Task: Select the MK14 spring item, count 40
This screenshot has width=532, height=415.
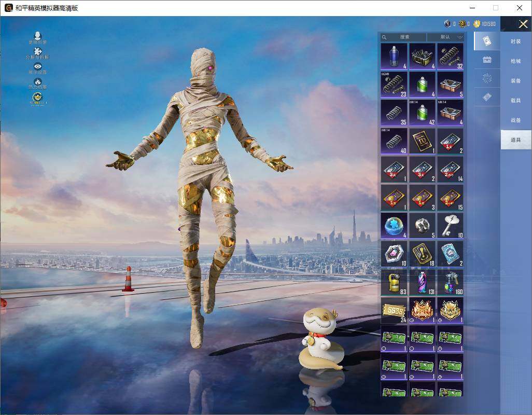Action: point(394,141)
